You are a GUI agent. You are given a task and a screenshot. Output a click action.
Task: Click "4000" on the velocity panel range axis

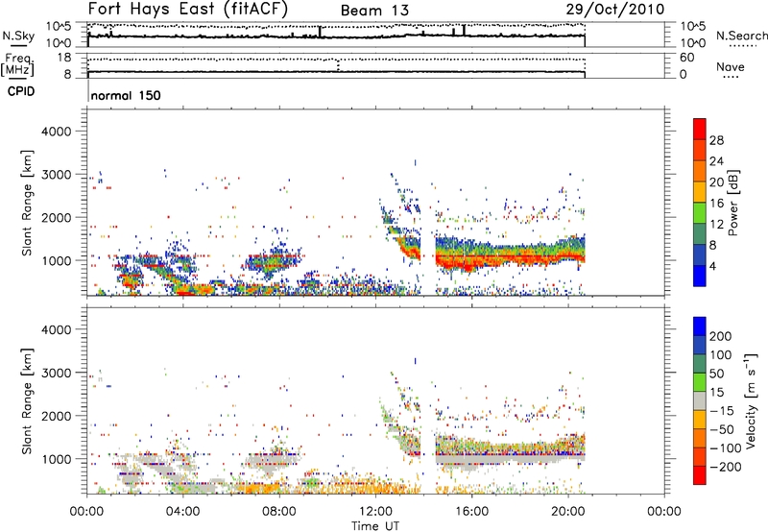tap(56, 329)
